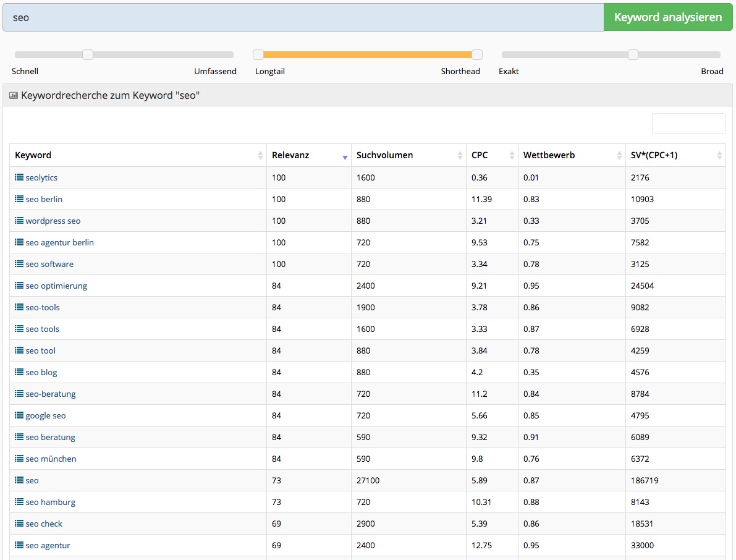Click the Broad slider label
Viewport: 736px width, 560px height.
712,71
